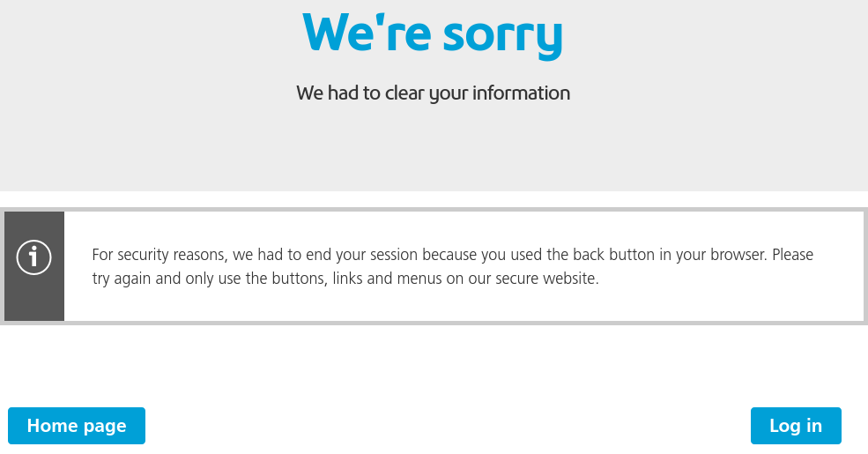868x454 pixels.
Task: Click the words "For security reasons"
Action: 160,255
